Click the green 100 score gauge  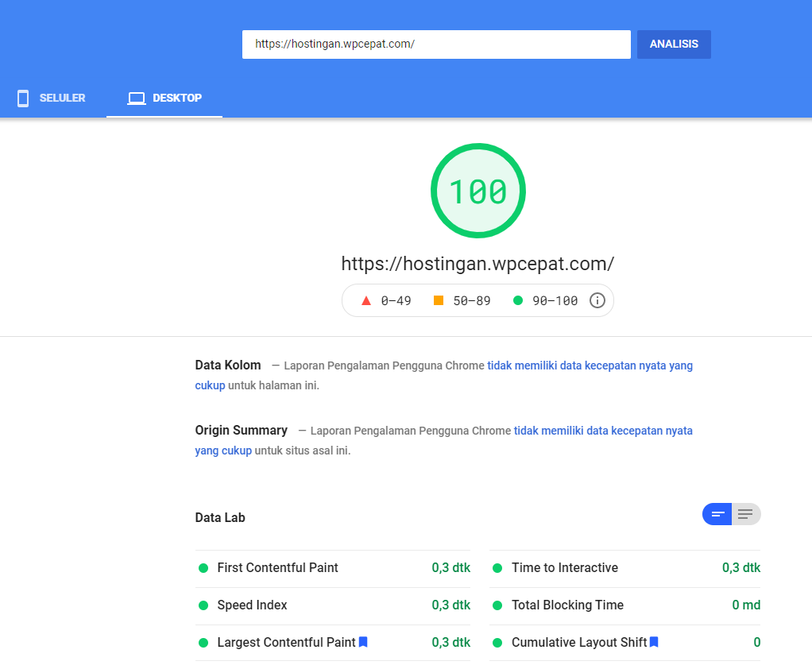click(478, 191)
